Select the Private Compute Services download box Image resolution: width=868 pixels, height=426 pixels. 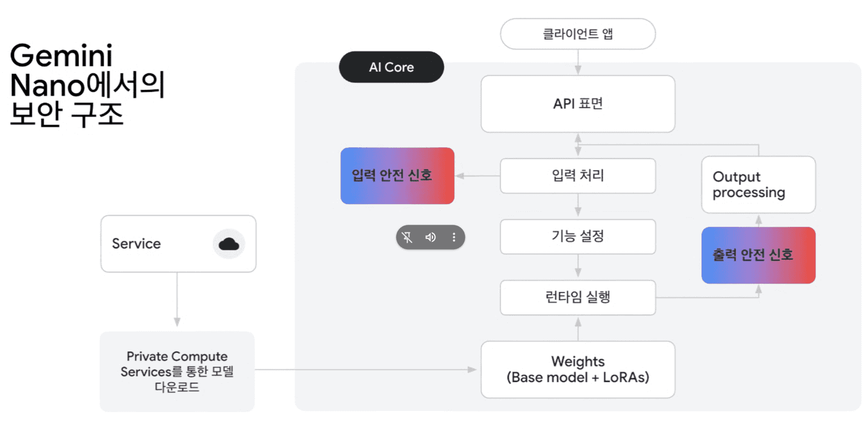(x=177, y=371)
